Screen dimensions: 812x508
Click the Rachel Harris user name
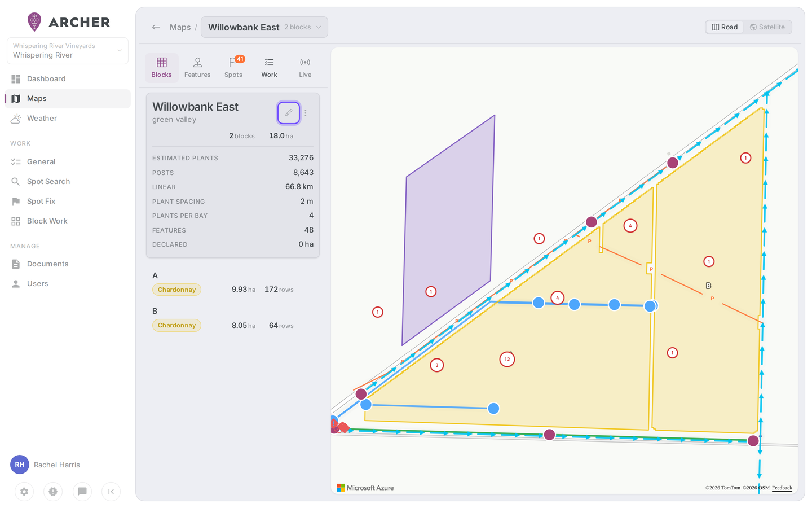click(x=57, y=465)
